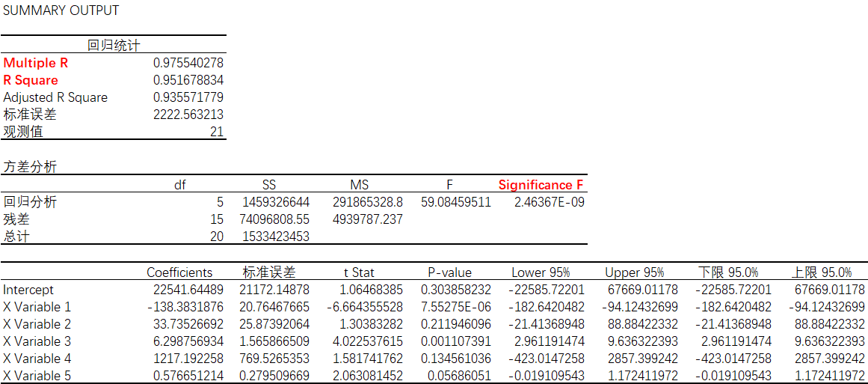Select MS value 291865328.8
Image resolution: width=868 pixels, height=384 pixels.
(368, 202)
